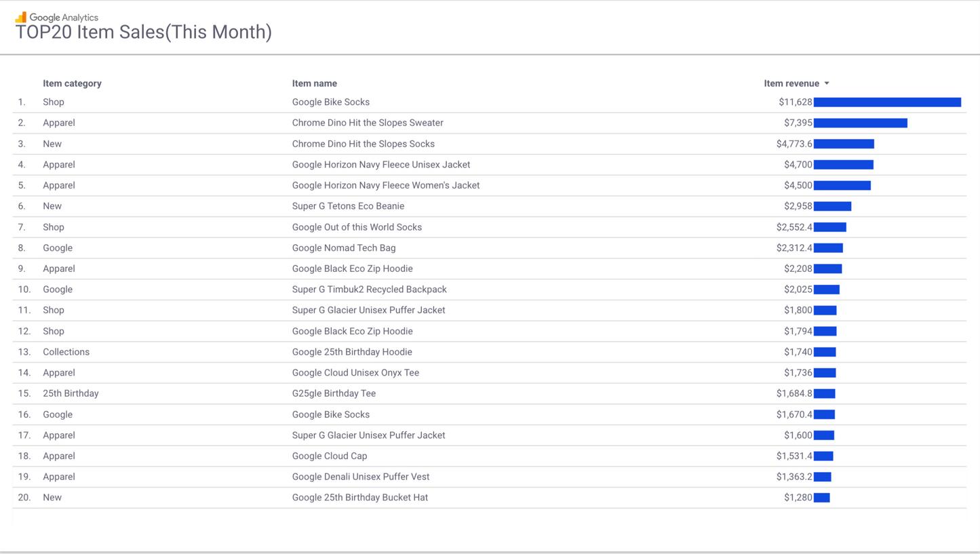The height and width of the screenshot is (554, 980).
Task: Click Super G Glacier Unisex Puffer Jacket in row 11
Action: (369, 310)
